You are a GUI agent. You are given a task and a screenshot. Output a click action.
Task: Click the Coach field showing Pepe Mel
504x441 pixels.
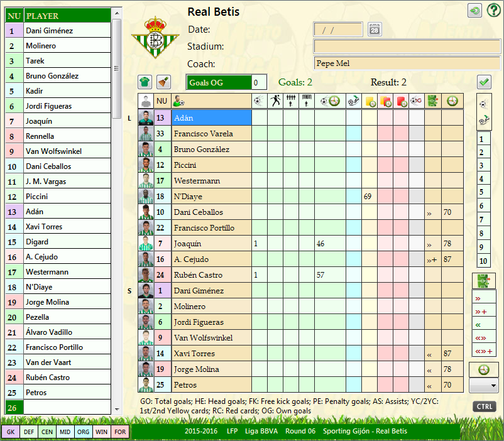click(x=407, y=63)
